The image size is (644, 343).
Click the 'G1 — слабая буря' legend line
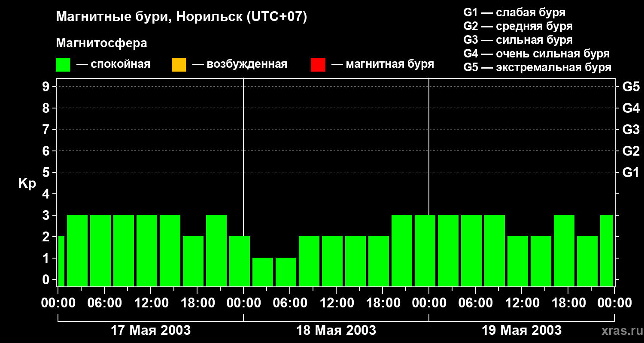coord(514,12)
